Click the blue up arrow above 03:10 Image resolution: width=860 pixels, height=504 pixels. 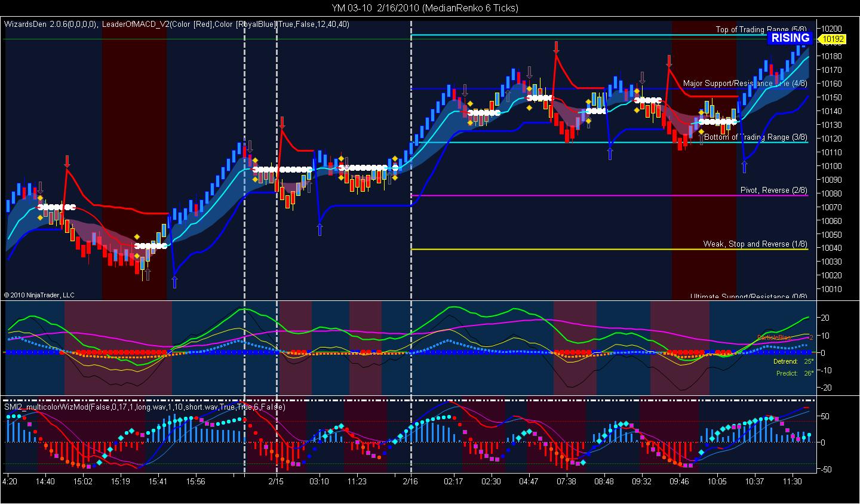[320, 229]
